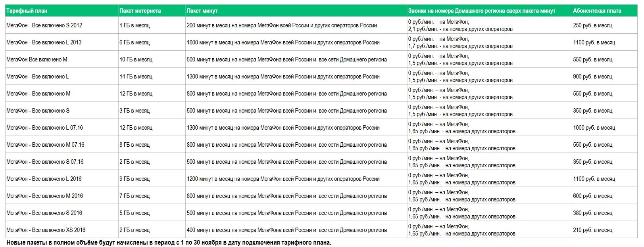Click the '1,7 руб./мин.' calls rate cell
The image size is (644, 247).
[489, 42]
